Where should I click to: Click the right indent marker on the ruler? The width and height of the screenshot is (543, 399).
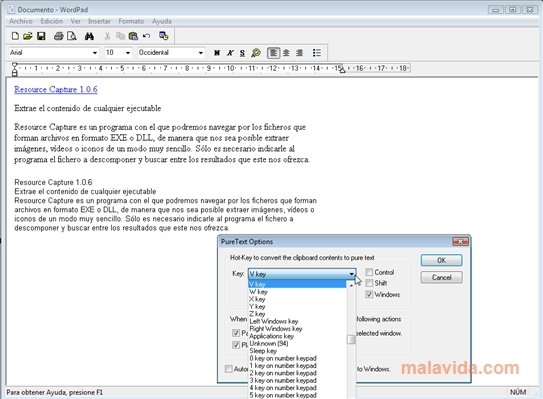(342, 70)
